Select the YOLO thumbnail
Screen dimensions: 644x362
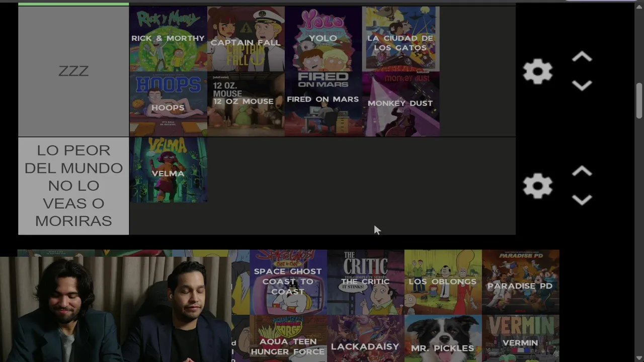pos(323,39)
